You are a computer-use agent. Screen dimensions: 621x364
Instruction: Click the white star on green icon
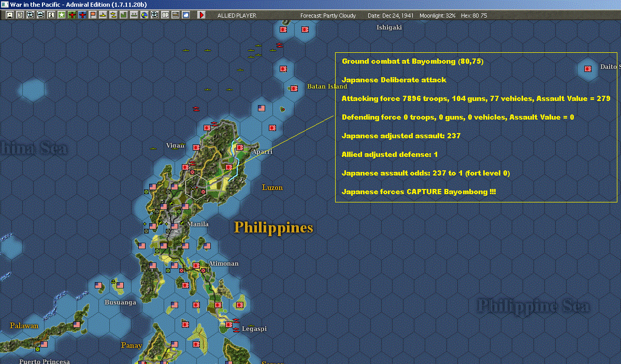[x=62, y=14]
